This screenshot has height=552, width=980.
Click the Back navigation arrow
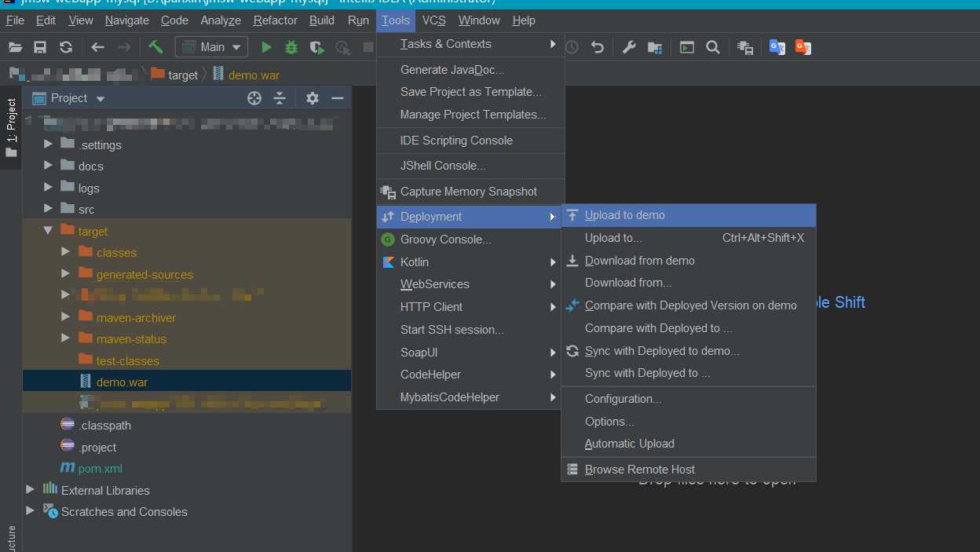point(97,47)
